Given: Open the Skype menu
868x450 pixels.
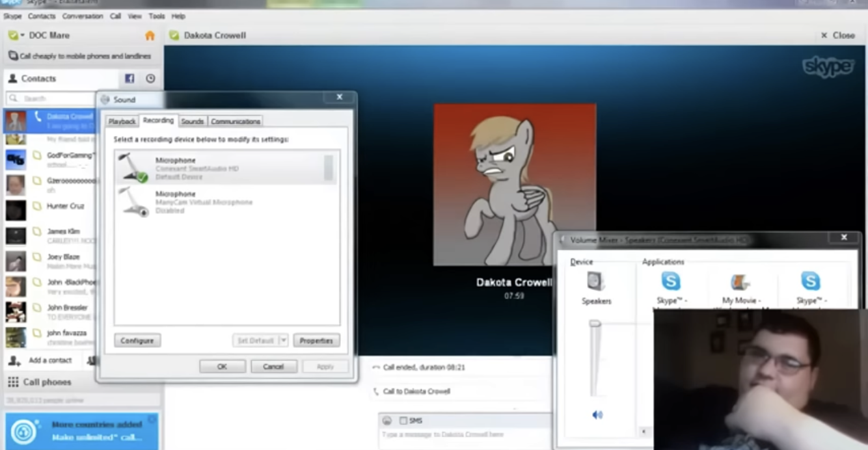Looking at the screenshot, I should pos(12,16).
